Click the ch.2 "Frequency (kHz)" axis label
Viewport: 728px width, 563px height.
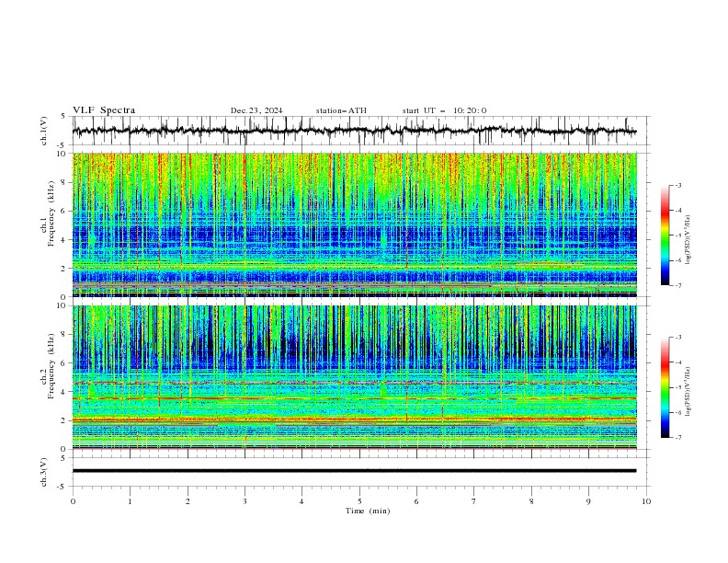[51, 366]
